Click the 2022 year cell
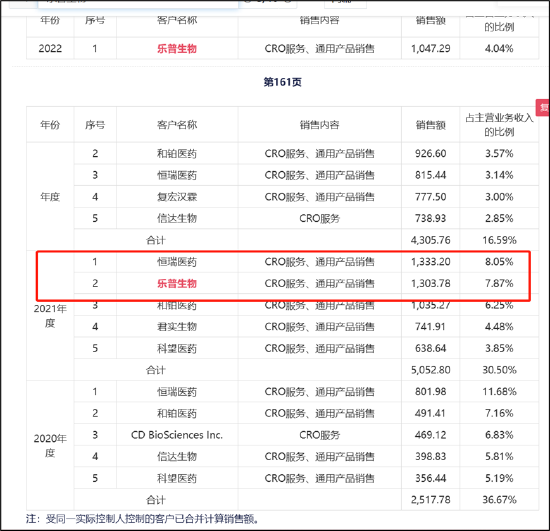Screen dimensions: 550x531 coord(50,48)
